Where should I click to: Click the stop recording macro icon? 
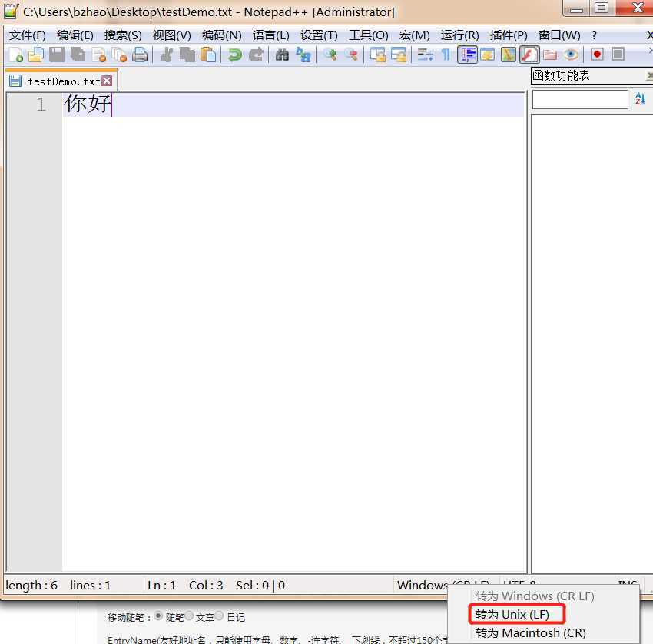coord(618,55)
